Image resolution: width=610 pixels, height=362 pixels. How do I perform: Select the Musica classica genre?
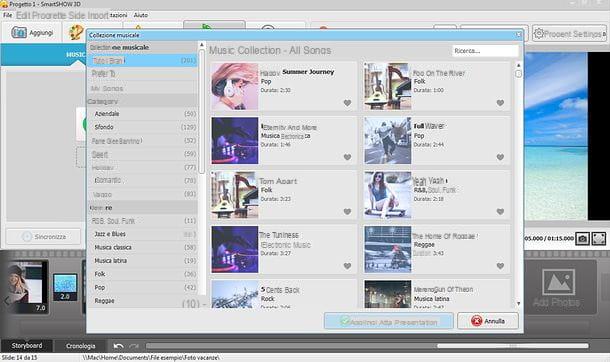[x=143, y=247]
